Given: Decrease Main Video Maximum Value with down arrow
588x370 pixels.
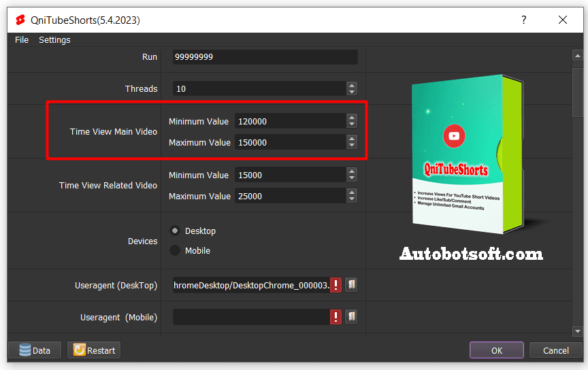Looking at the screenshot, I should (351, 146).
